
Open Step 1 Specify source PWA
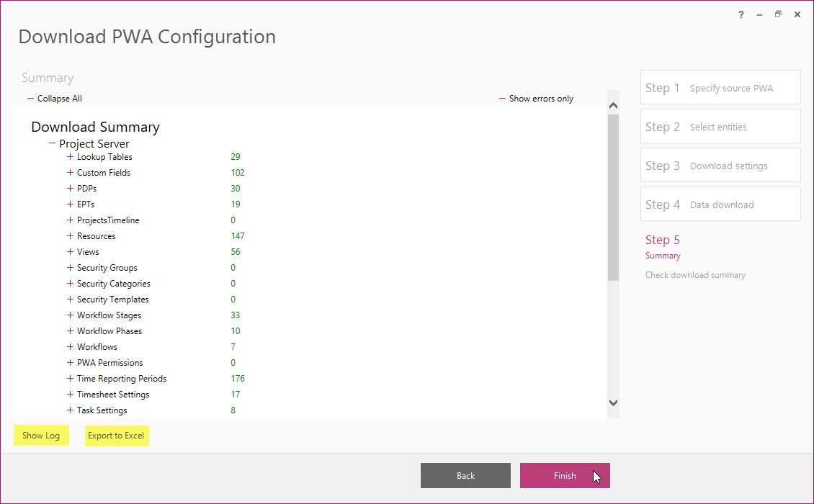click(720, 87)
